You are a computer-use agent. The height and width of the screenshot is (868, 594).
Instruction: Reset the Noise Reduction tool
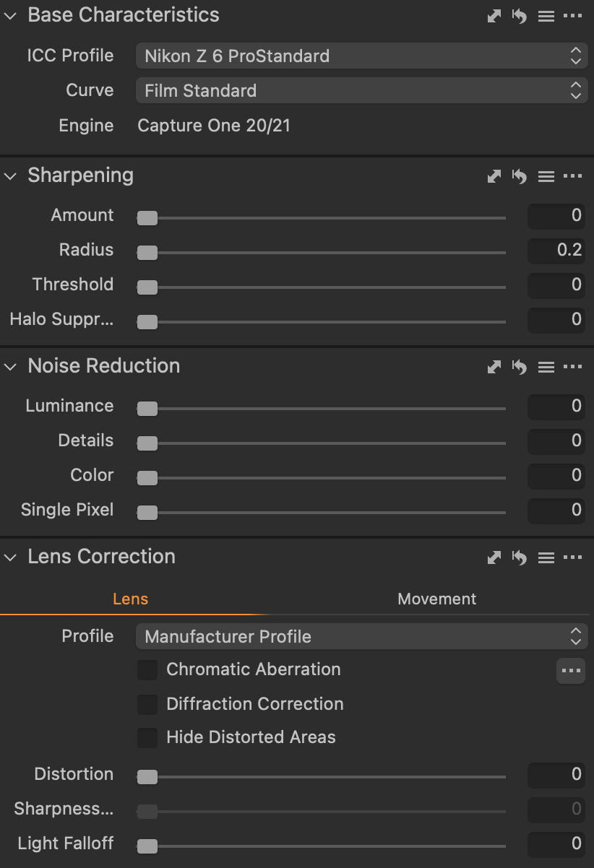point(520,367)
